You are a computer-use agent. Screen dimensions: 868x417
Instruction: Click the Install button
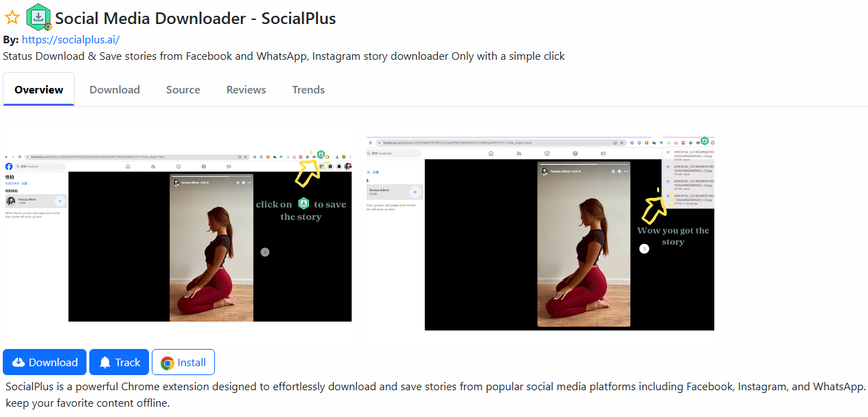(x=183, y=363)
